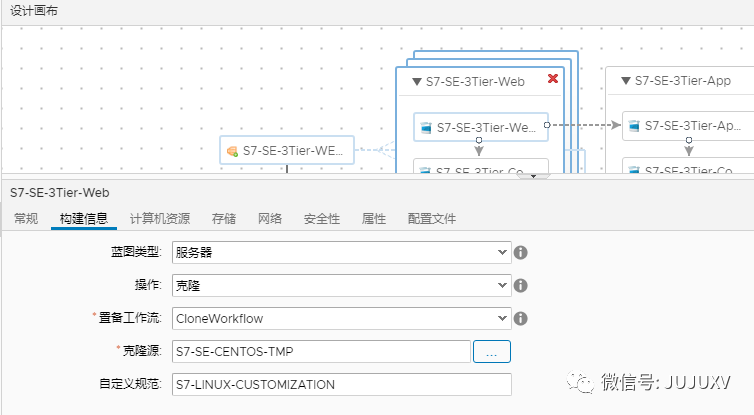Open the 操作 dropdown showing 克隆
This screenshot has width=754, height=415.
click(x=341, y=286)
